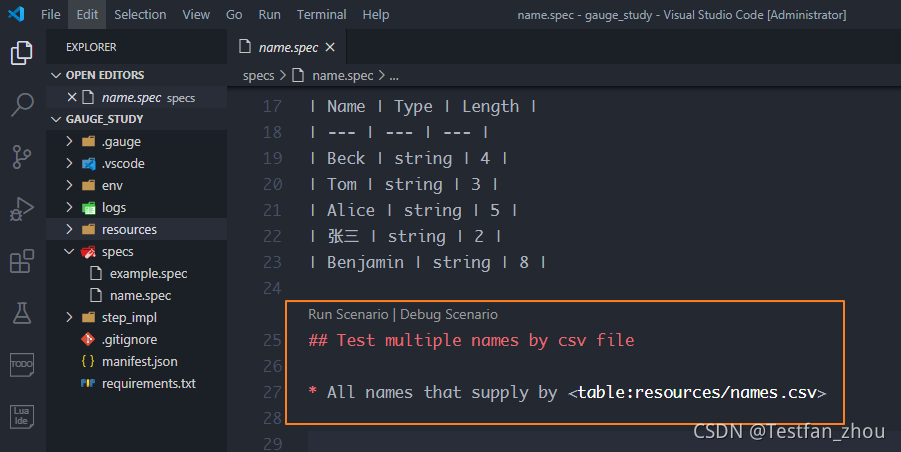The image size is (901, 452).
Task: Click the Run Scenario code lens
Action: point(348,314)
